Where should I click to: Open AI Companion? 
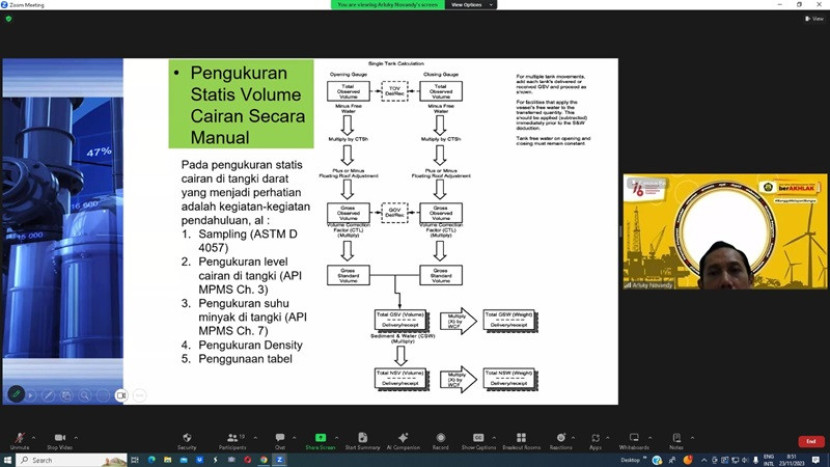pyautogui.click(x=403, y=439)
